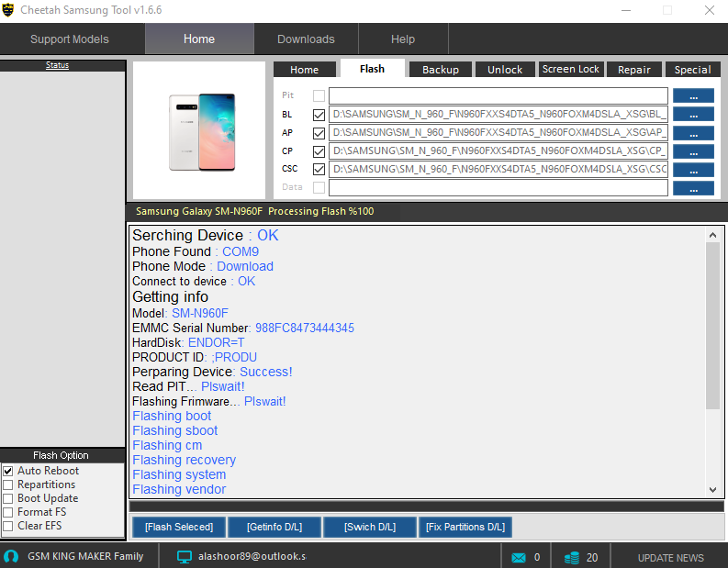This screenshot has height=568, width=728.
Task: Open the Screen Lock tab
Action: 571,69
